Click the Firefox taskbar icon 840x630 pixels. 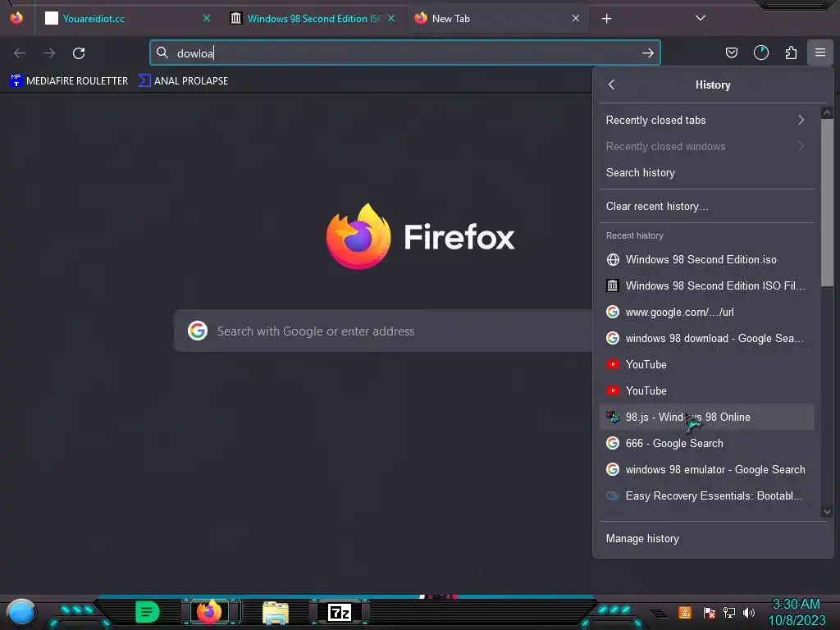tap(209, 612)
